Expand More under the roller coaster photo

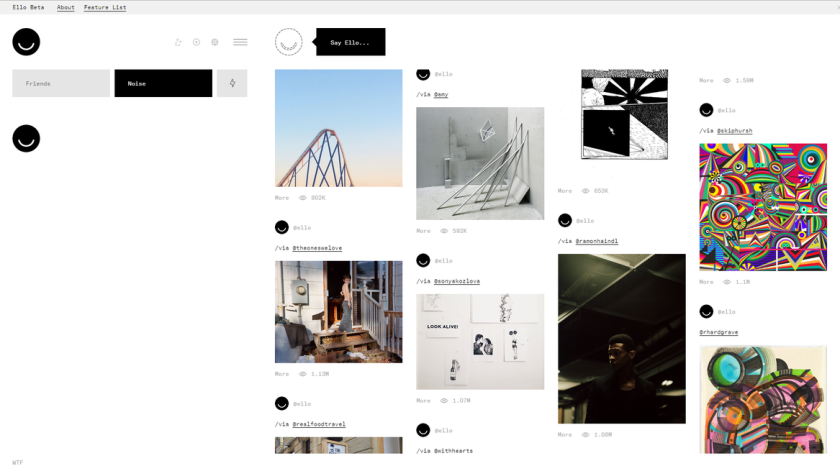click(282, 198)
